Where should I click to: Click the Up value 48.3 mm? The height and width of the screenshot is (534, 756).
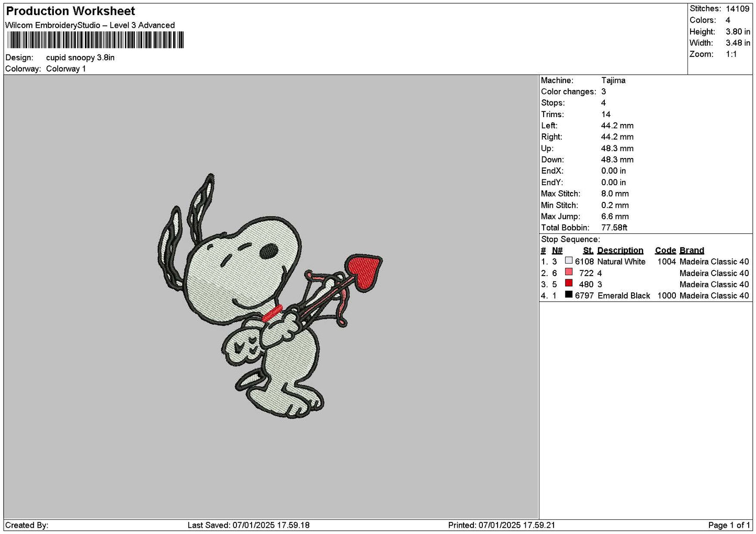617,149
